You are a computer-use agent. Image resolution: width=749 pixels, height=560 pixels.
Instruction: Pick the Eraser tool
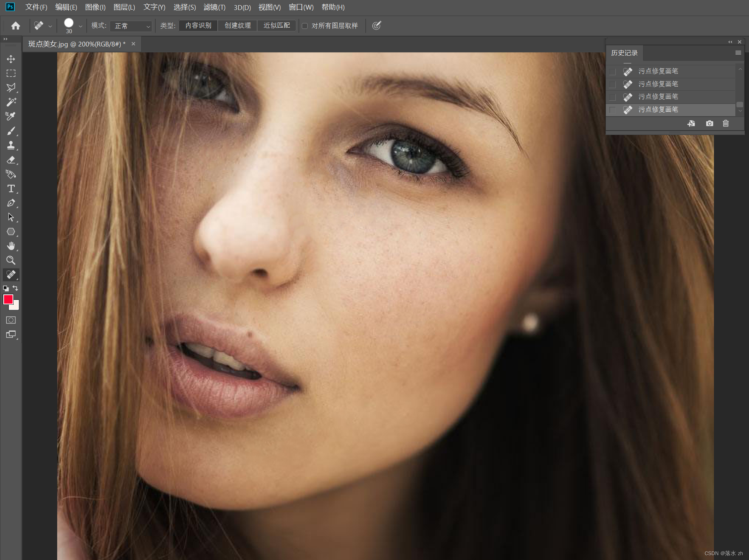pos(11,160)
